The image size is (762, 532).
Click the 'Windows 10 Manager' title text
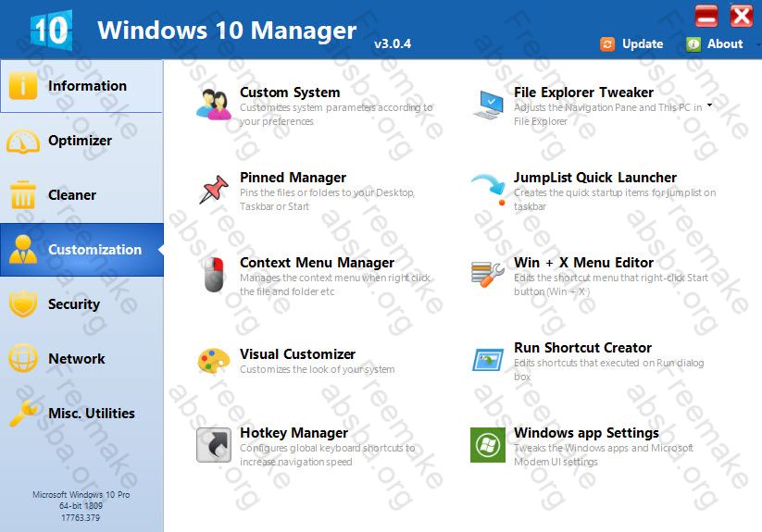point(227,31)
